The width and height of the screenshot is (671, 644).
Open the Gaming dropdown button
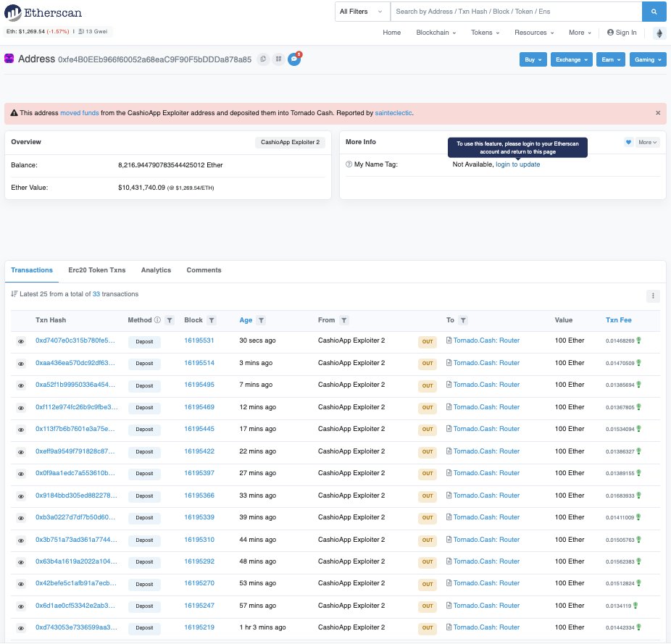648,59
